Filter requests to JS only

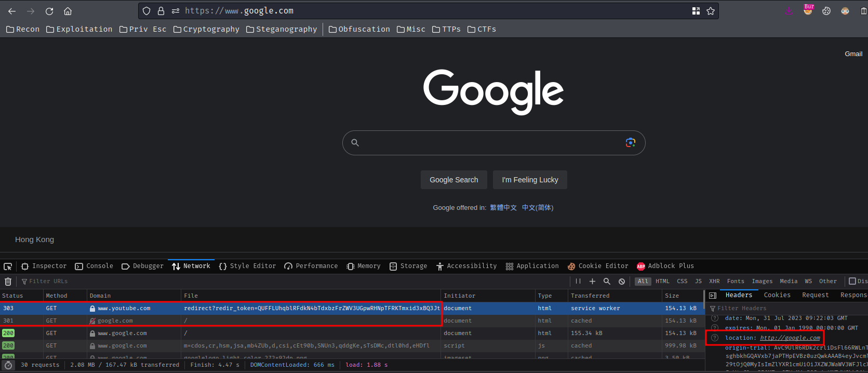(x=698, y=282)
